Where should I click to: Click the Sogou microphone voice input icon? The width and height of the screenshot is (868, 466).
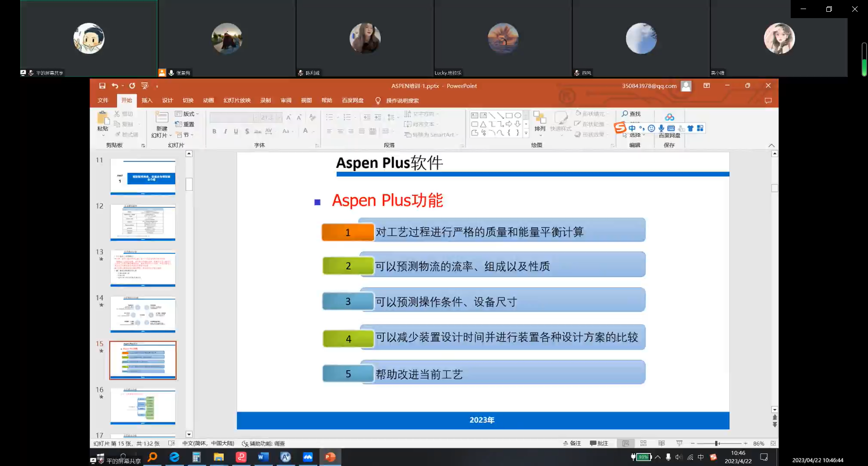(x=661, y=128)
